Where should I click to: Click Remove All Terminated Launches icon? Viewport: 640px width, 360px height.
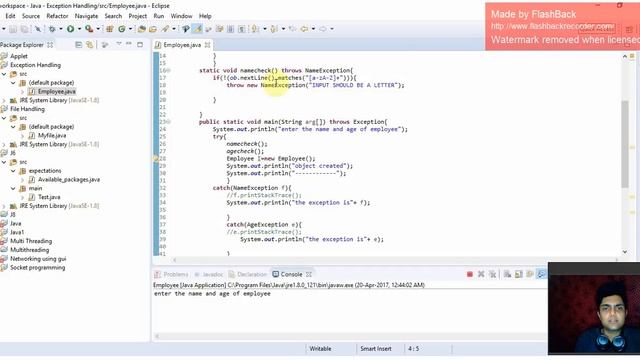(x=493, y=274)
